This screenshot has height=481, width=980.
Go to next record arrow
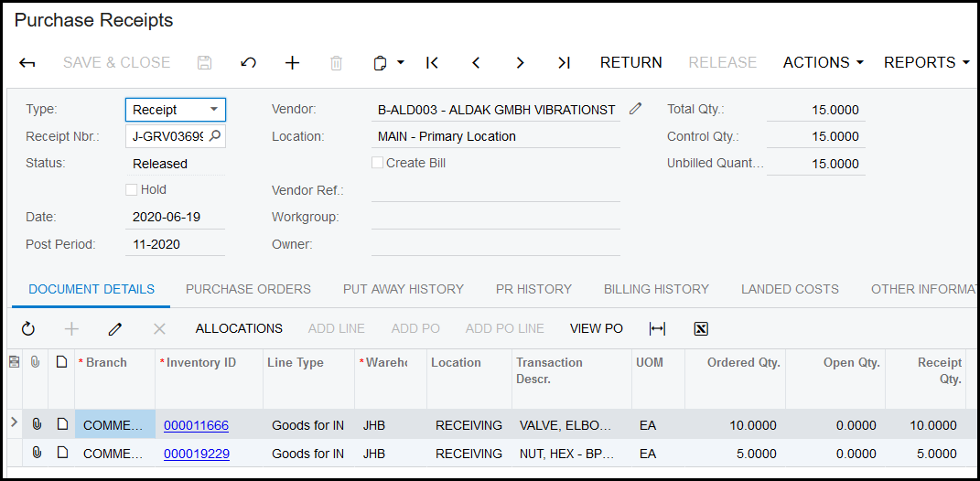[520, 63]
